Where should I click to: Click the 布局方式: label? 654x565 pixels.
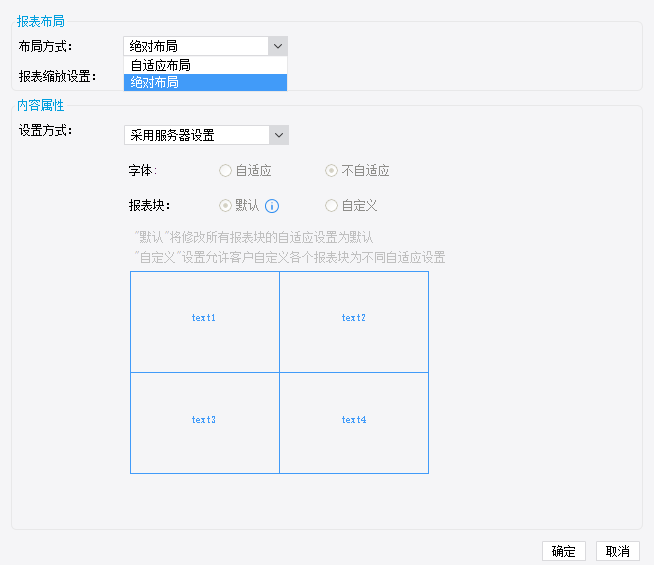click(x=45, y=46)
